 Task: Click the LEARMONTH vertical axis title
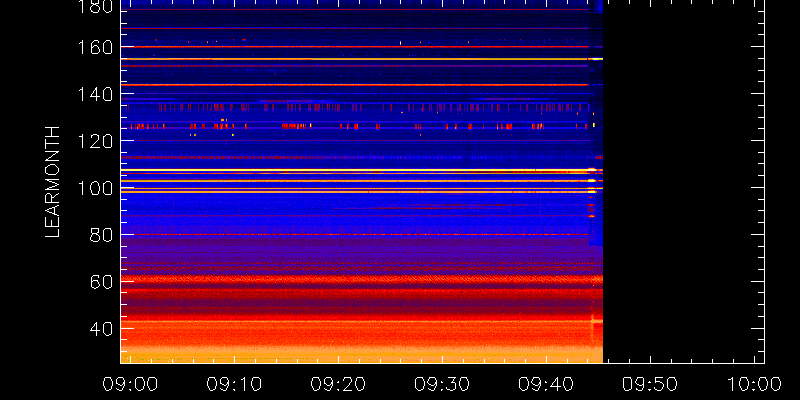[x=53, y=182]
